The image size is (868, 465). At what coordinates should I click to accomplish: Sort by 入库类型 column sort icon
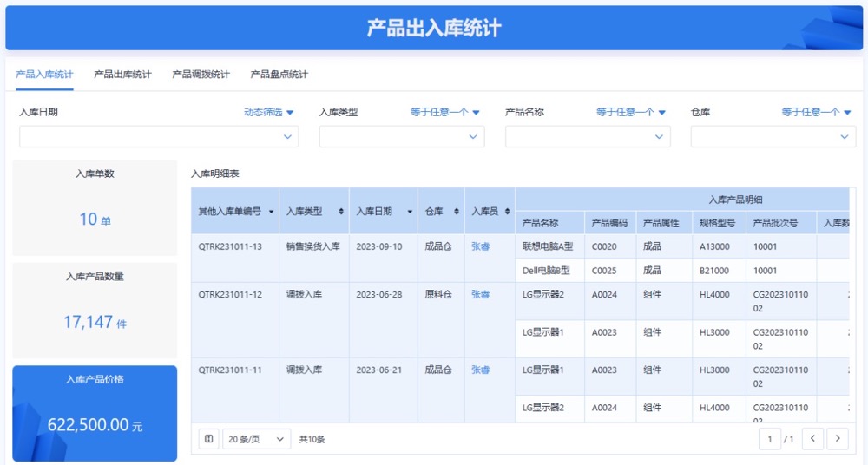point(340,212)
